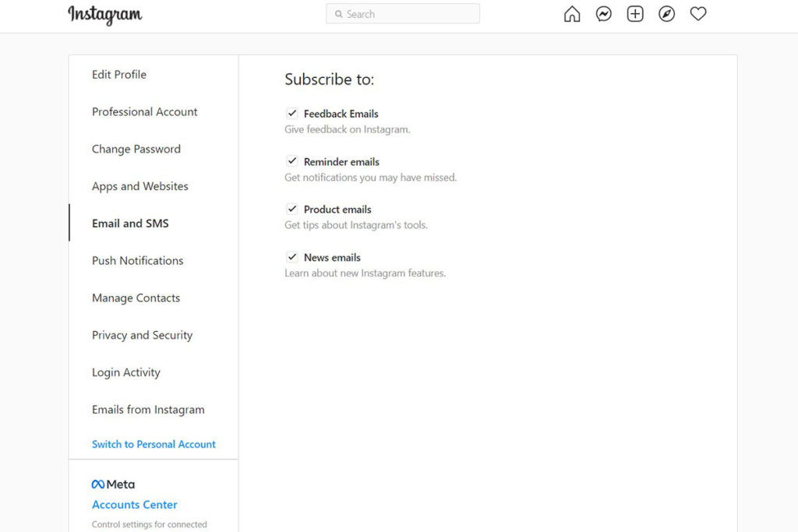
Task: Toggle the Product emails checkbox
Action: click(x=291, y=209)
